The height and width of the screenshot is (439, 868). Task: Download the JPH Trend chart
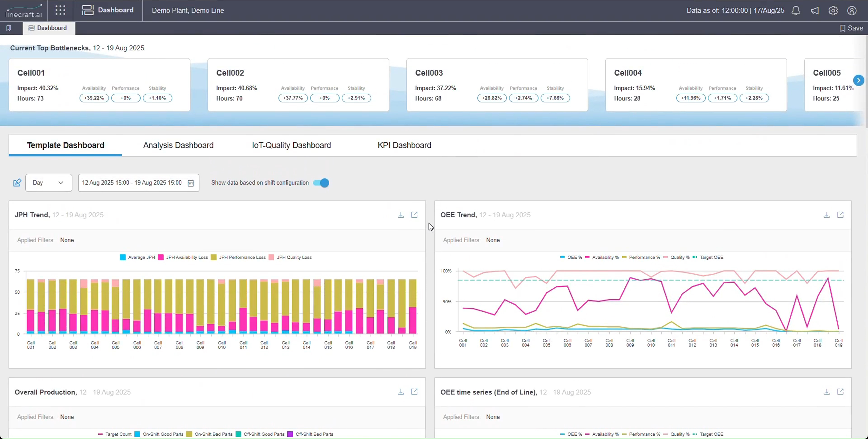401,215
